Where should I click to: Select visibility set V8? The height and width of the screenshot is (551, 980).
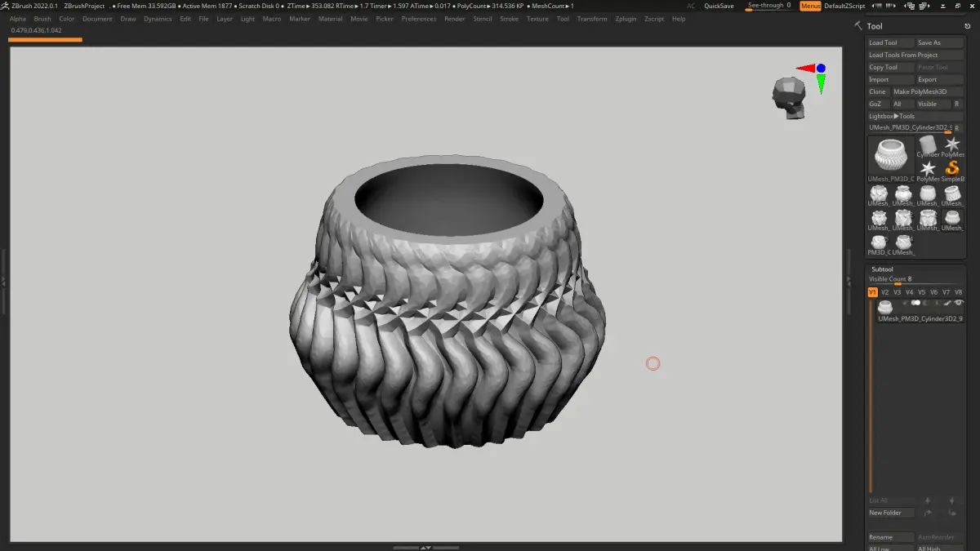click(x=958, y=292)
